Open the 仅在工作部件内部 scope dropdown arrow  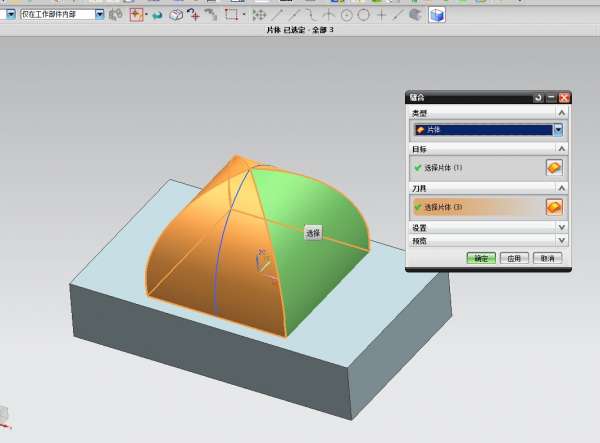[99, 15]
